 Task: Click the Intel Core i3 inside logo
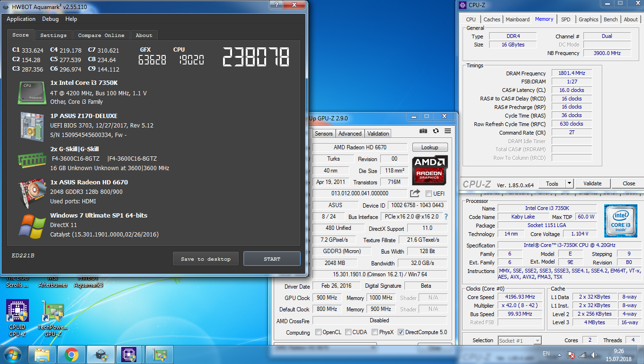[620, 221]
